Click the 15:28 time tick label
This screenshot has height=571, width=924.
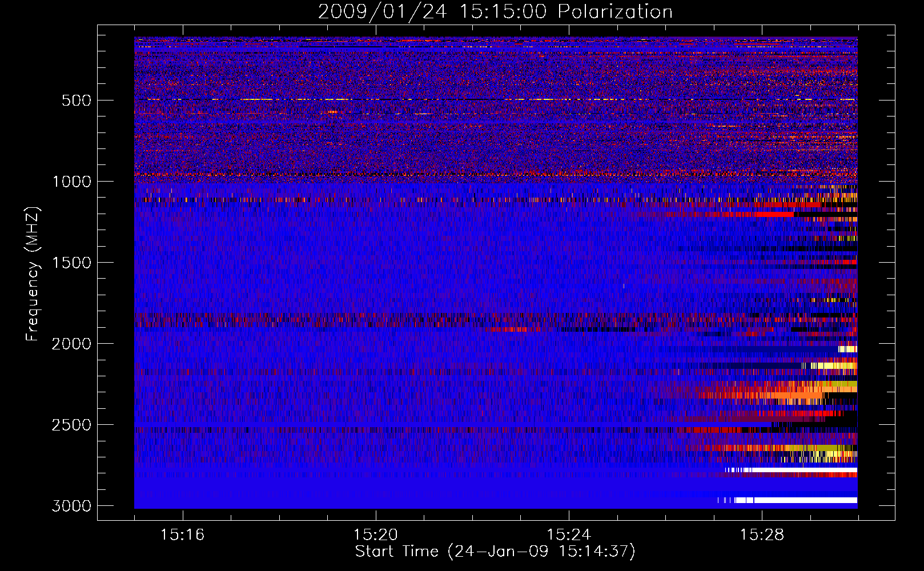[x=762, y=535]
